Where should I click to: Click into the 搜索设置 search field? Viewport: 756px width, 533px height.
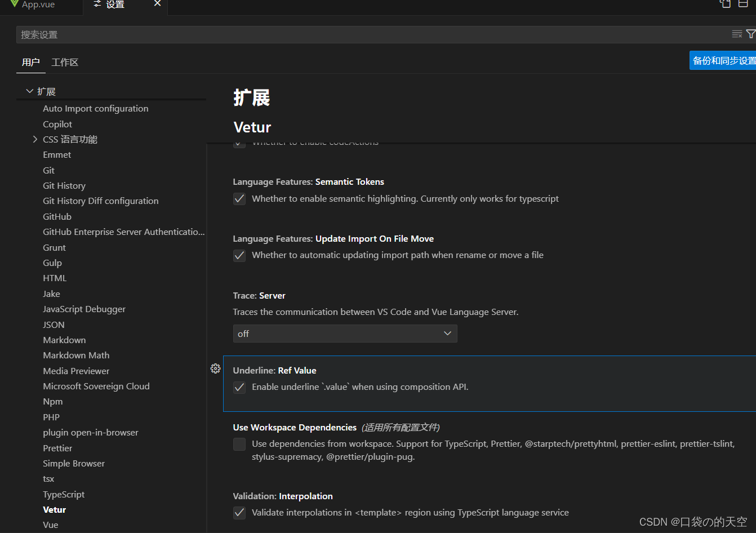[372, 34]
